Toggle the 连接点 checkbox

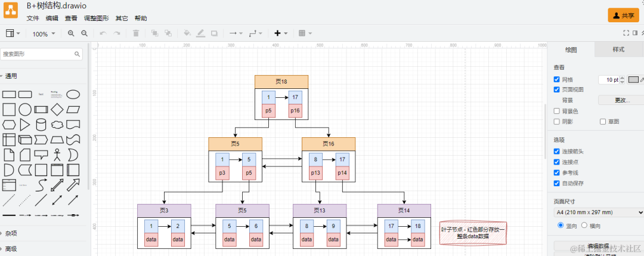(556, 162)
